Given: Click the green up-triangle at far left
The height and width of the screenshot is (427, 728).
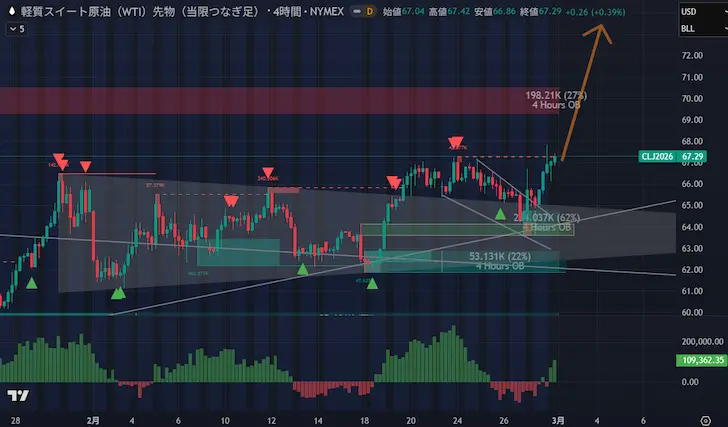Looking at the screenshot, I should (x=32, y=283).
